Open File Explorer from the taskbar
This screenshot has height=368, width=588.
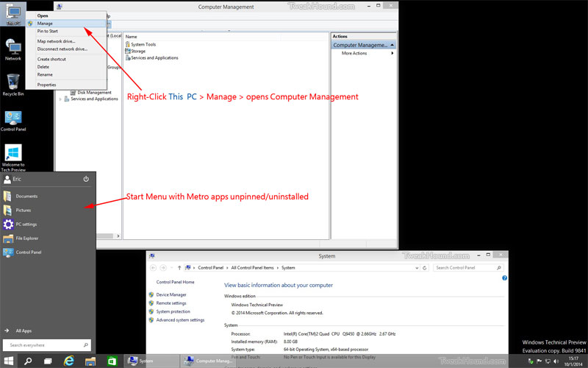coord(90,361)
